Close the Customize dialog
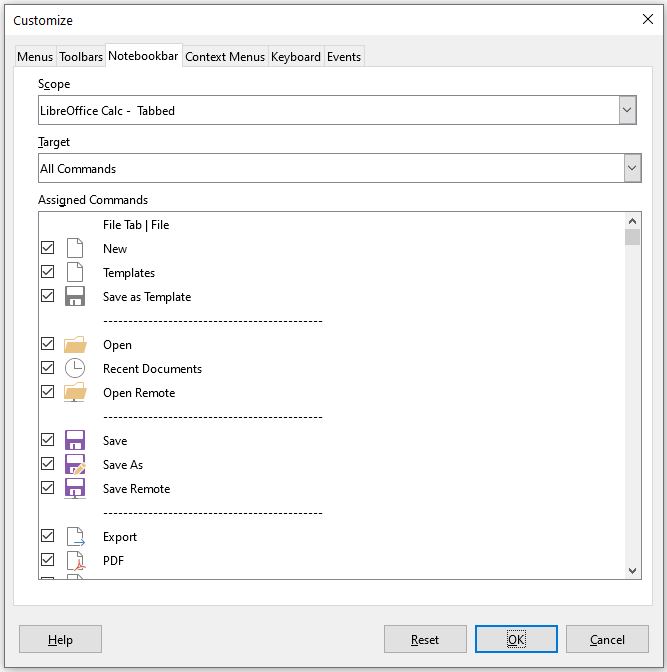 pyautogui.click(x=648, y=19)
